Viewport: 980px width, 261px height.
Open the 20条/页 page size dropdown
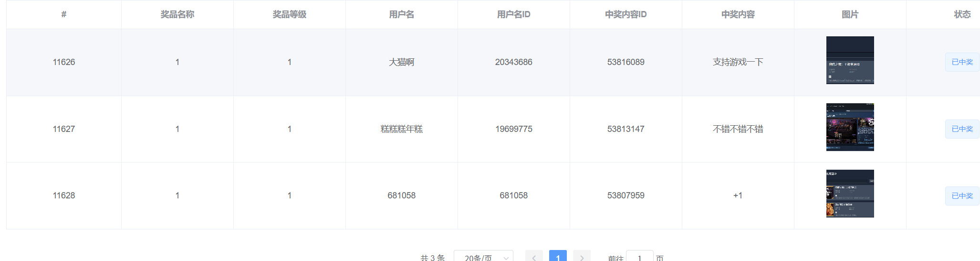[483, 257]
